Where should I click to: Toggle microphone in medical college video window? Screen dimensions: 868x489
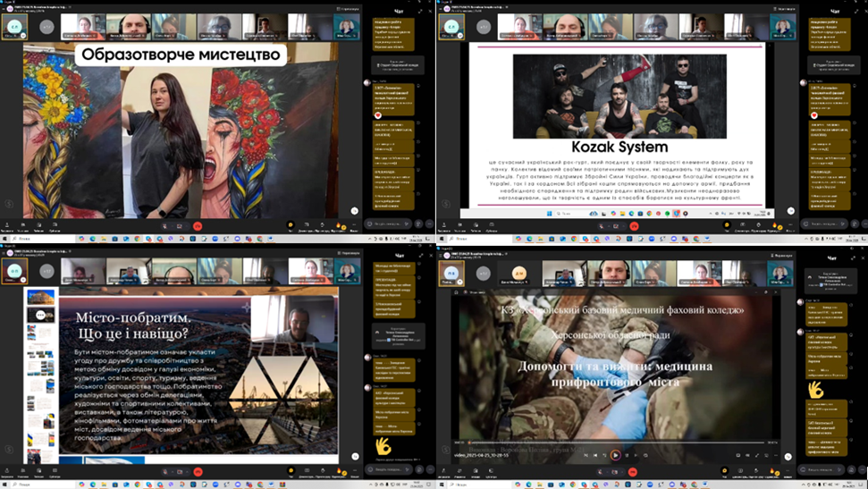click(x=600, y=472)
